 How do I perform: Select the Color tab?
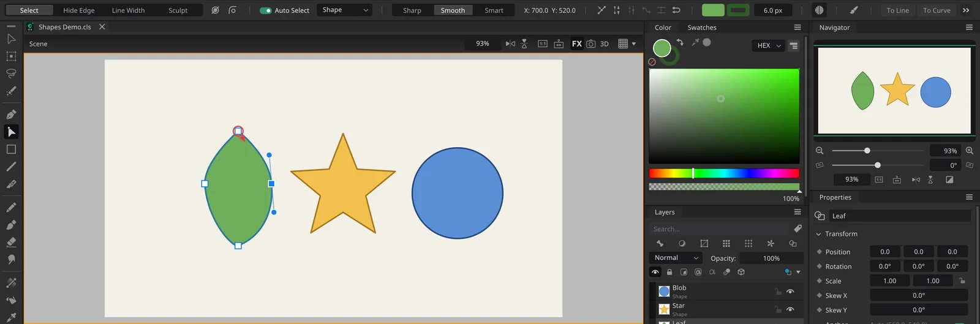click(663, 28)
